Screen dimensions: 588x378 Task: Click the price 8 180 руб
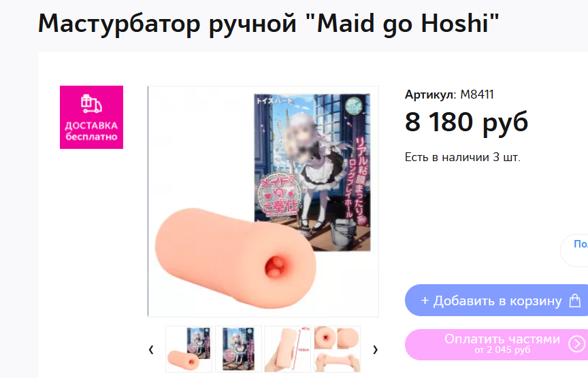click(x=466, y=122)
